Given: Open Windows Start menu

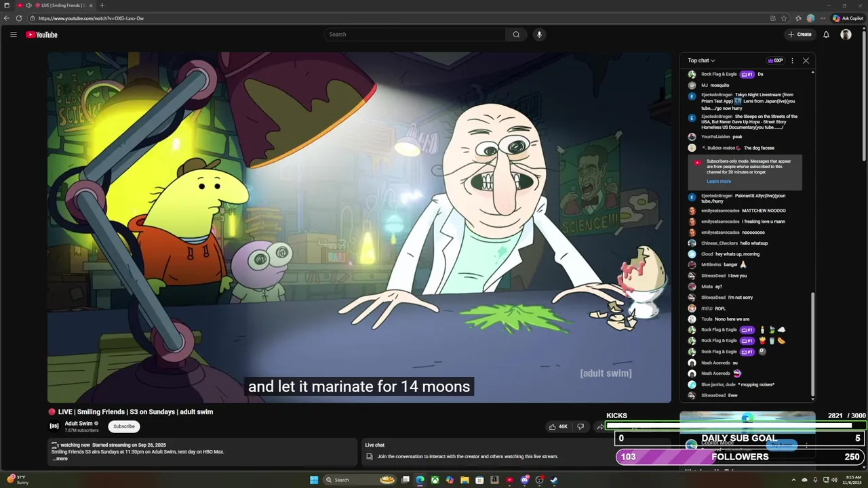Looking at the screenshot, I should point(314,480).
